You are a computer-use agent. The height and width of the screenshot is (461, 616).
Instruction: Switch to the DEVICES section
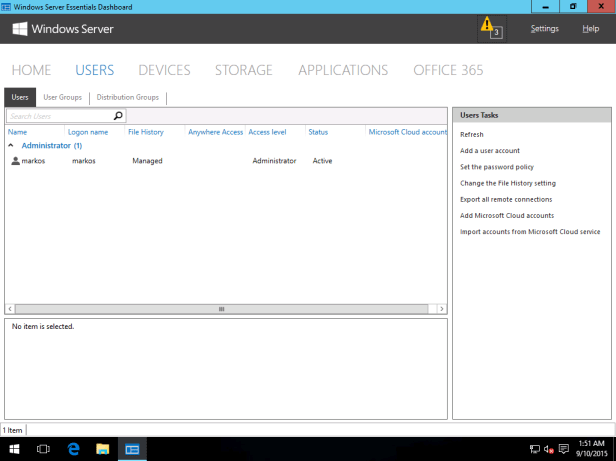pyautogui.click(x=164, y=70)
